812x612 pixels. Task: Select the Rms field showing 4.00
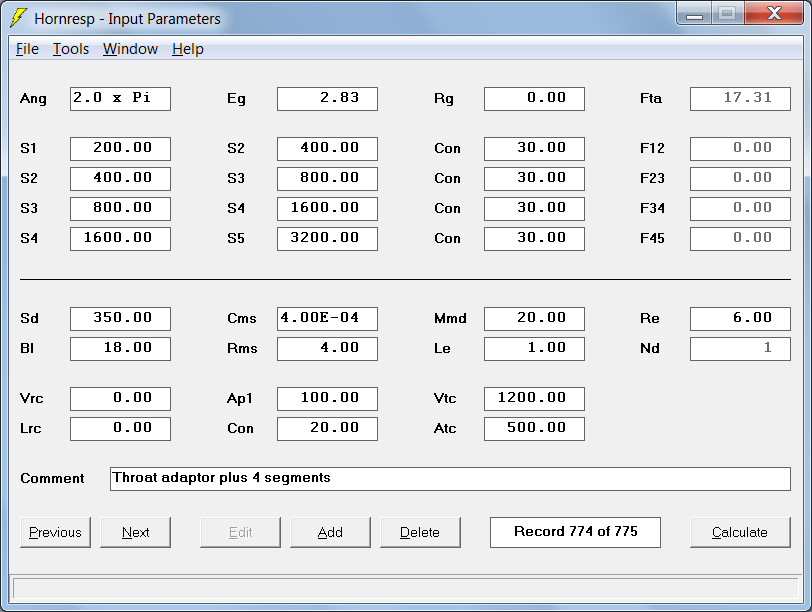[327, 349]
